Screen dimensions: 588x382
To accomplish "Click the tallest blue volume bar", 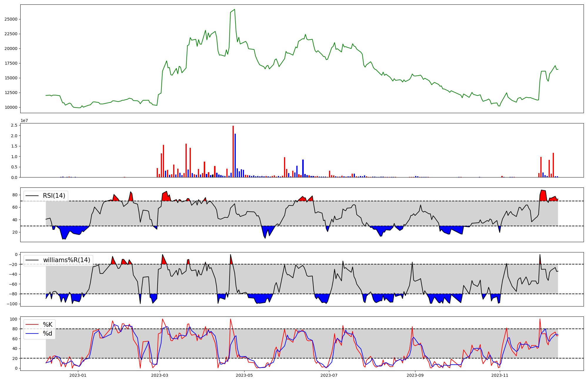I will coord(235,155).
